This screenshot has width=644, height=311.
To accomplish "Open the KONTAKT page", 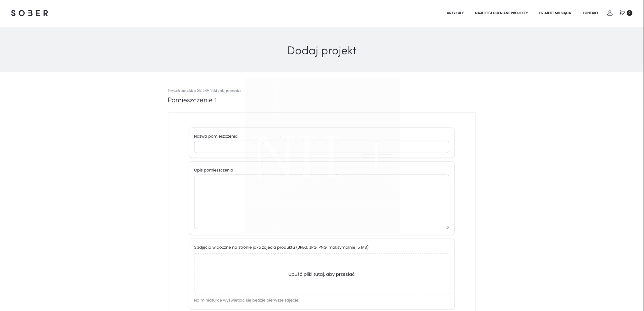I will 590,13.
